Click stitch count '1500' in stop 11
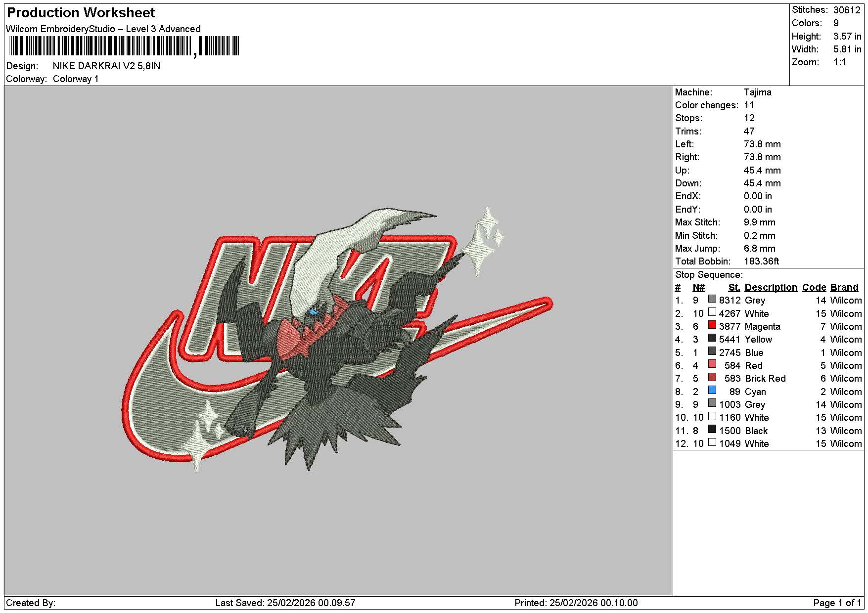The height and width of the screenshot is (613, 868). [x=730, y=431]
